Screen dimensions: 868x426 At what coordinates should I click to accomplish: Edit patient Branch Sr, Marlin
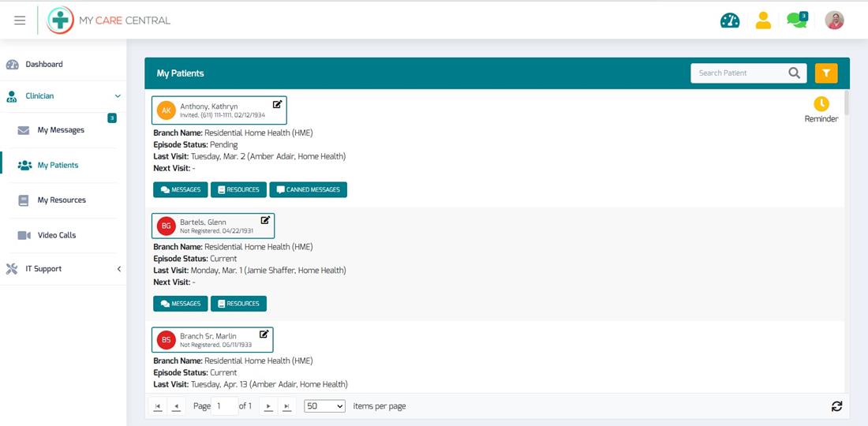pos(264,334)
